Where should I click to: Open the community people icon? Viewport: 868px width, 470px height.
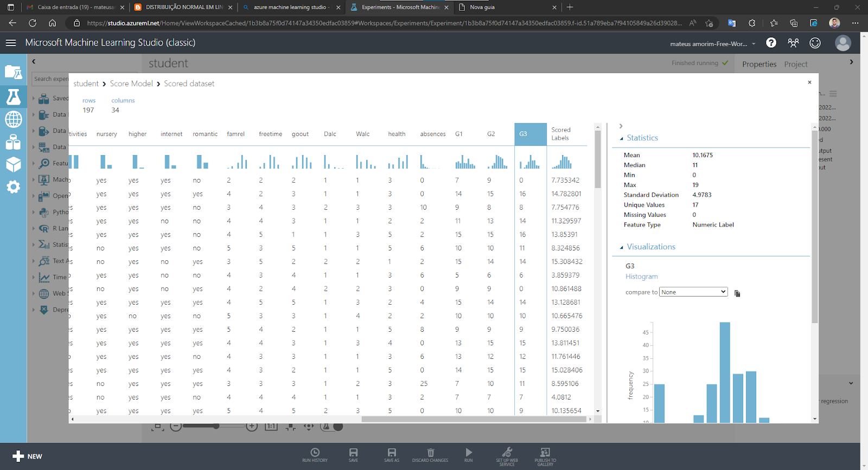click(x=793, y=43)
